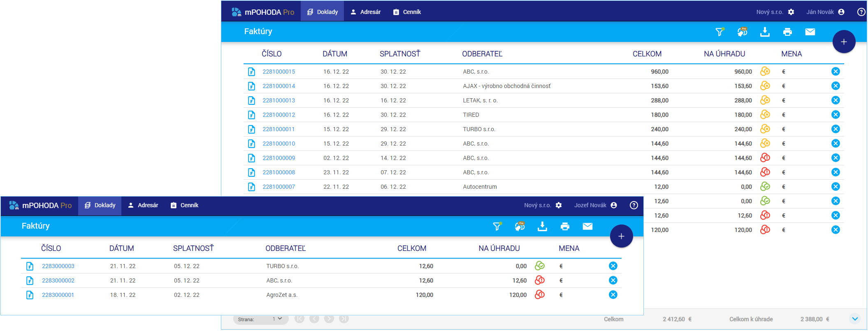Click document icon for invoice 2283000002
Viewport: 868px width, 331px height.
pos(30,280)
